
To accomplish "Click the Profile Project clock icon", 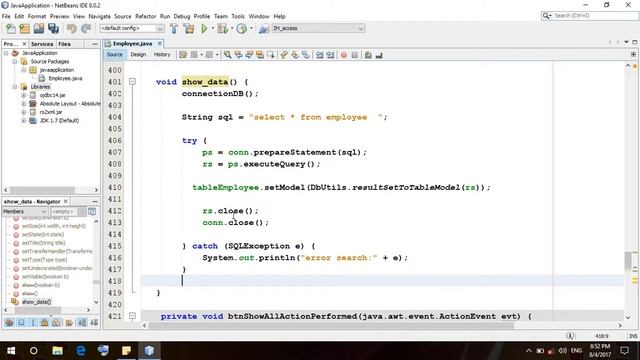I will [x=242, y=29].
